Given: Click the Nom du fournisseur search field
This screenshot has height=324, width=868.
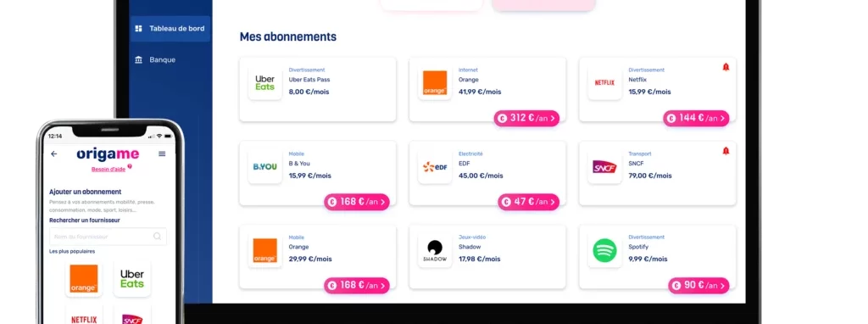Looking at the screenshot, I should click(x=108, y=237).
